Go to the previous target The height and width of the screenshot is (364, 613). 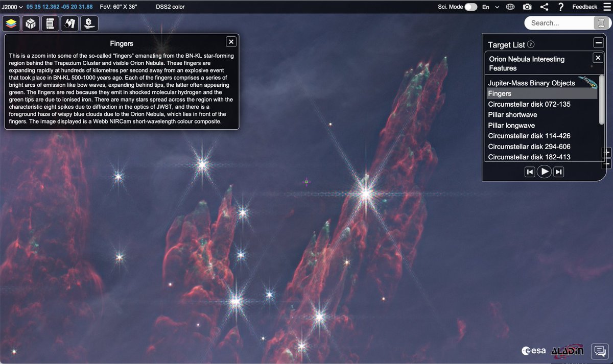coord(530,172)
